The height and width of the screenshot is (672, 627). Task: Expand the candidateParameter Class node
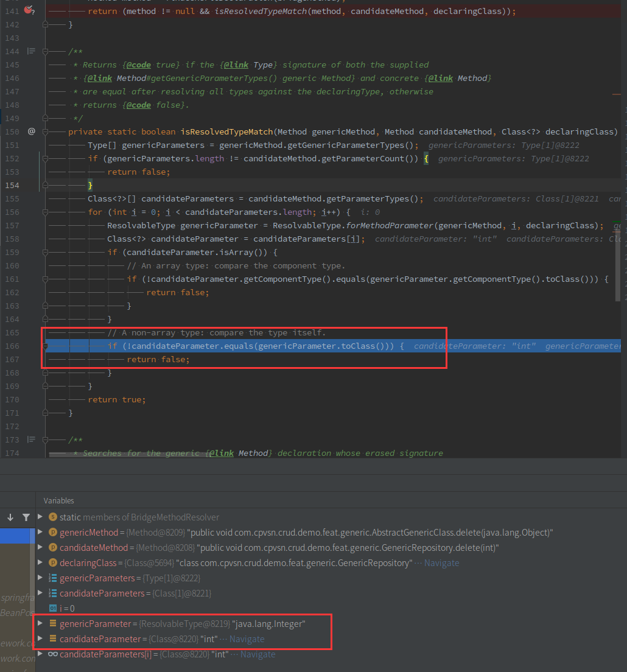tap(40, 639)
